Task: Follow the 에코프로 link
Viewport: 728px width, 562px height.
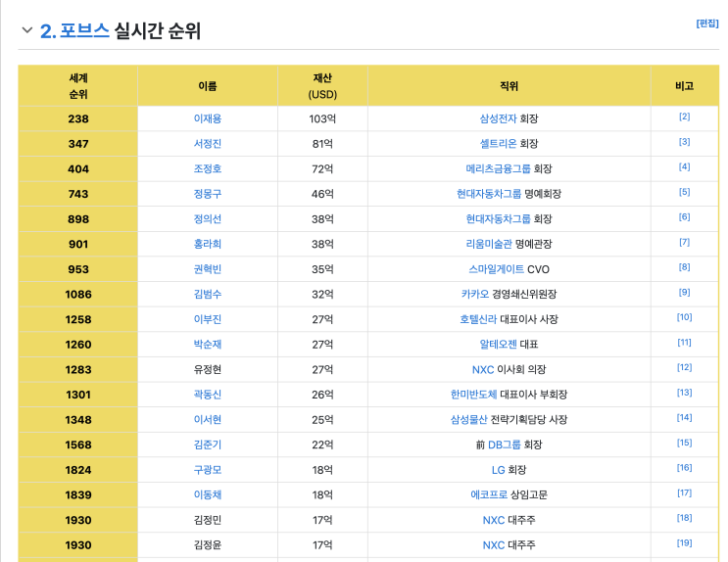Action: [x=489, y=494]
